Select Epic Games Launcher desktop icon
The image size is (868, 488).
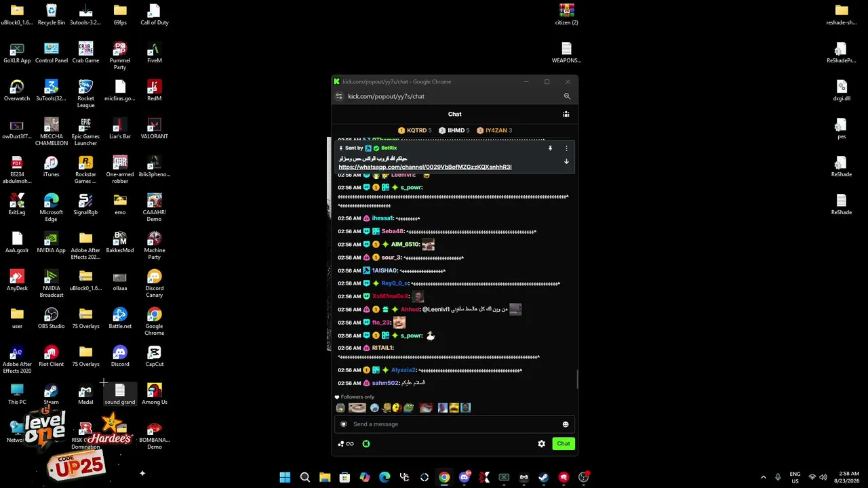[85, 132]
